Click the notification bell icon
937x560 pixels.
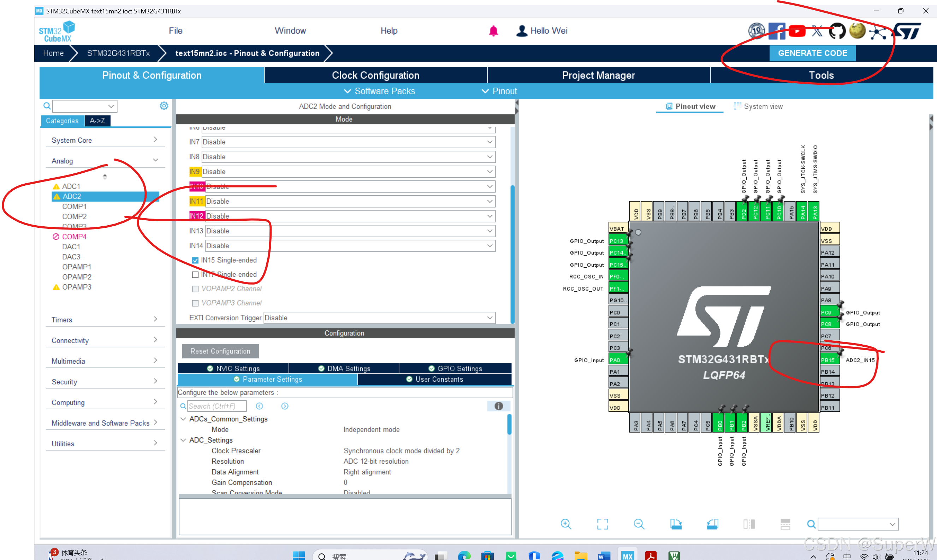[493, 31]
